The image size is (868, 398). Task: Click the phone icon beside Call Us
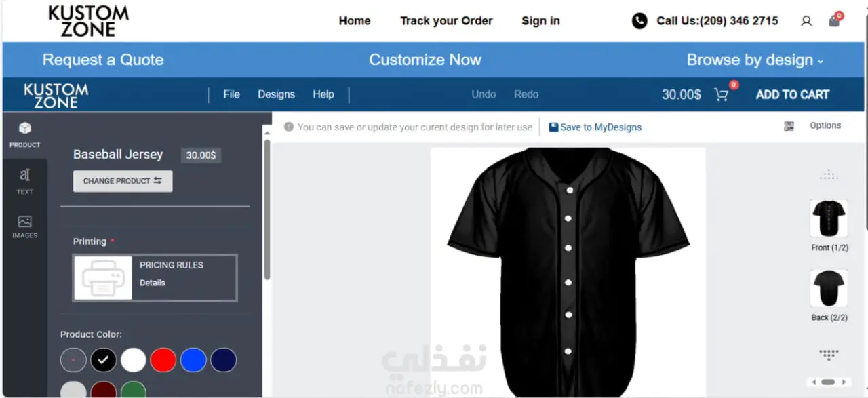point(639,21)
